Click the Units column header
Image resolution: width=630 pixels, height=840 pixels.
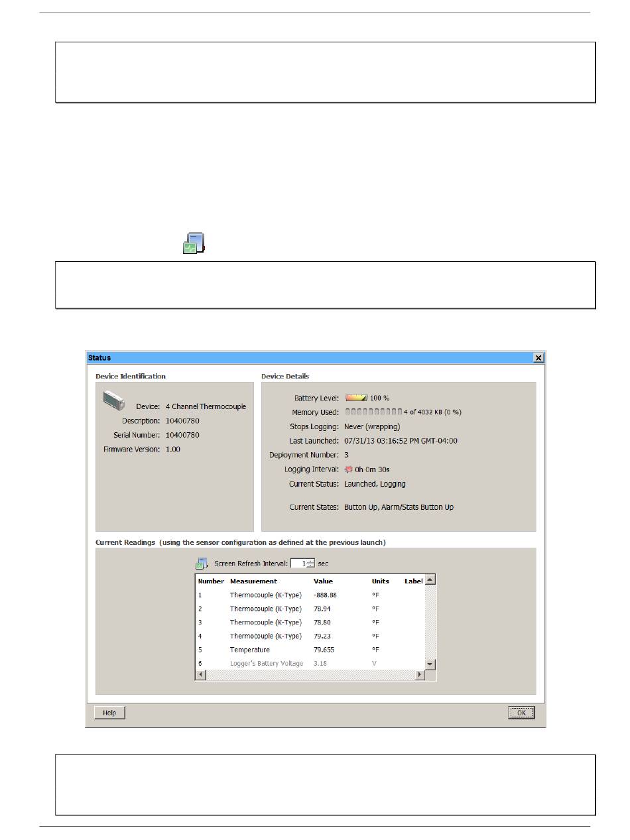381,581
